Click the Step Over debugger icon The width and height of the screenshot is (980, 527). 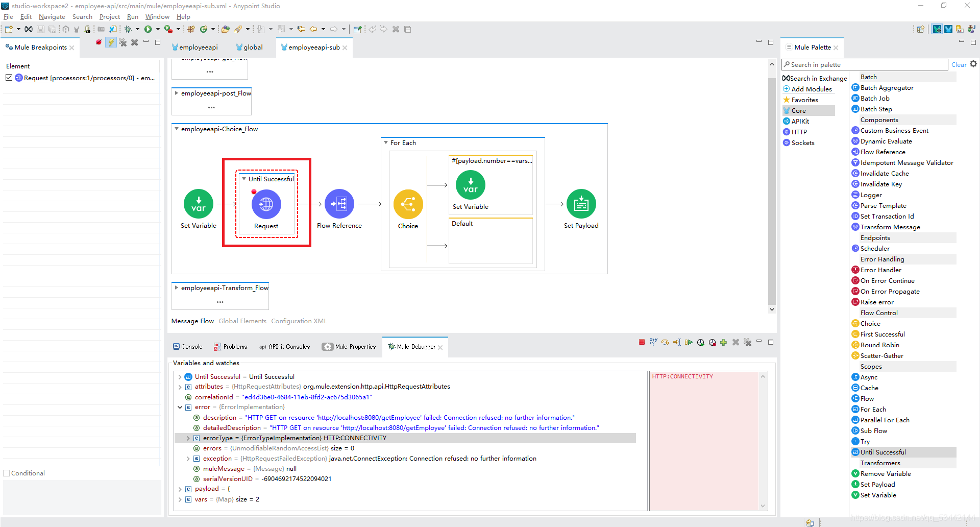click(665, 342)
